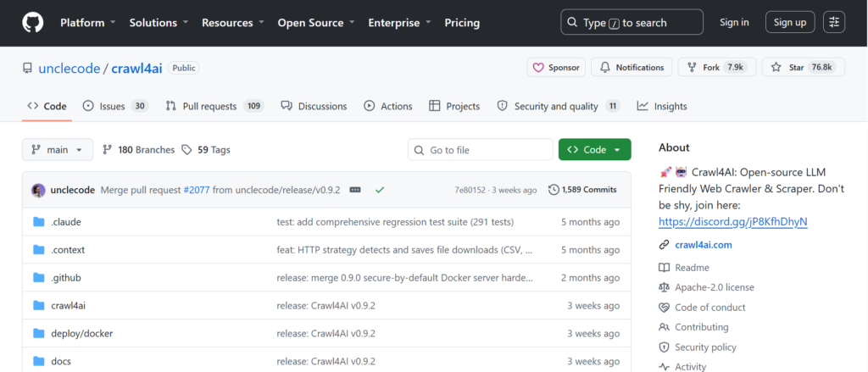Open the unclecode owner link in the title

click(70, 69)
